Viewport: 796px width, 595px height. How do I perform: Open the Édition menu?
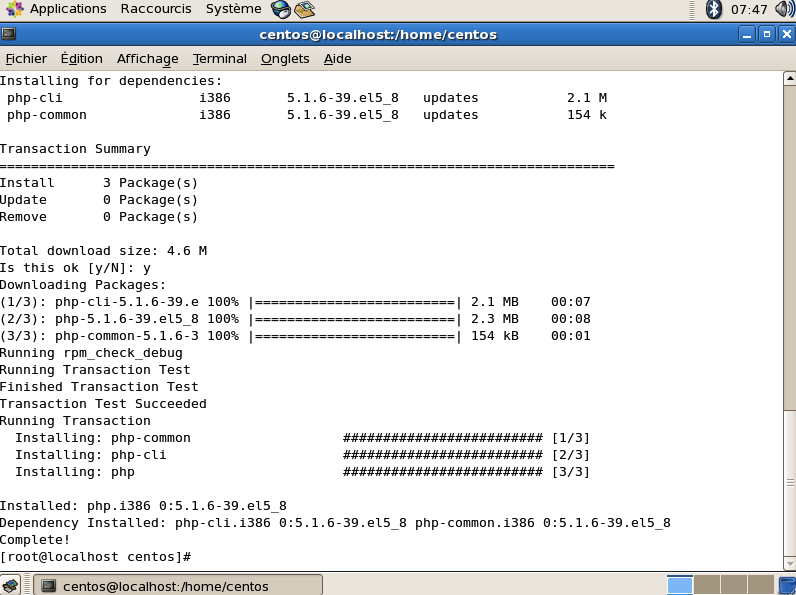click(82, 59)
